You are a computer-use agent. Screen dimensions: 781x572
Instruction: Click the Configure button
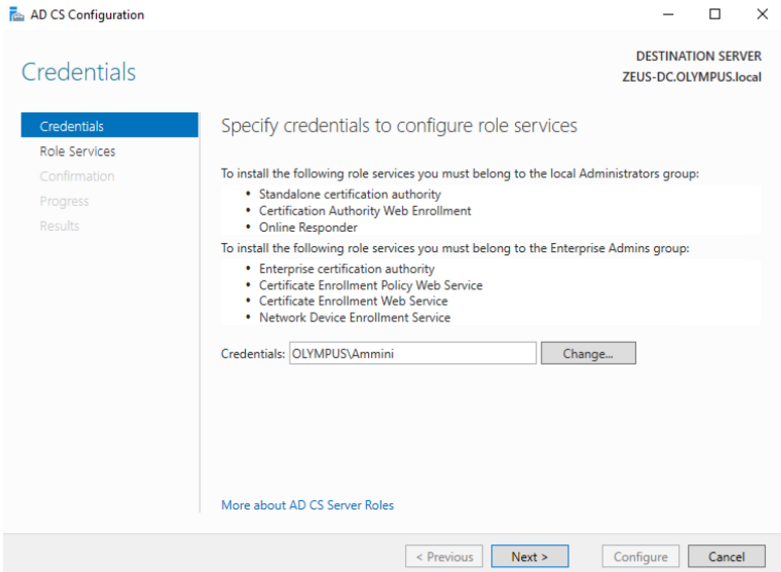point(640,557)
